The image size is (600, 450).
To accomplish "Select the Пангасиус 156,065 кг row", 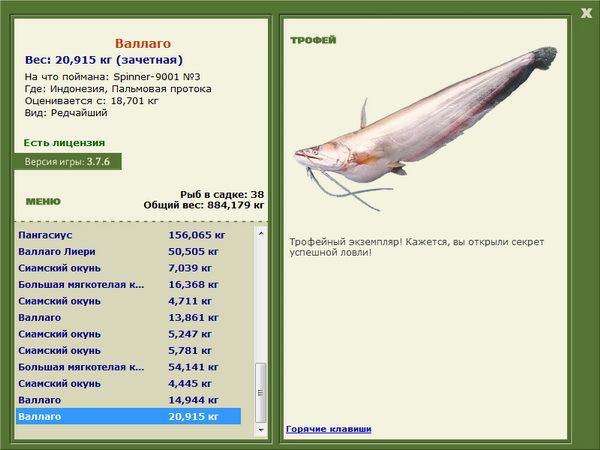I will click(x=129, y=235).
